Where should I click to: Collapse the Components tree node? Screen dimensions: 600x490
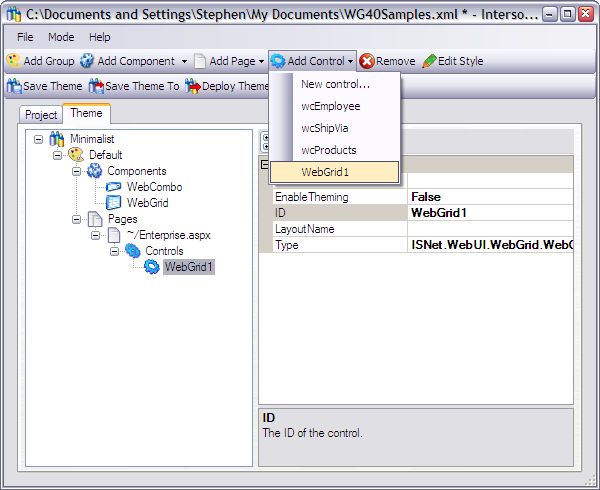tap(76, 171)
